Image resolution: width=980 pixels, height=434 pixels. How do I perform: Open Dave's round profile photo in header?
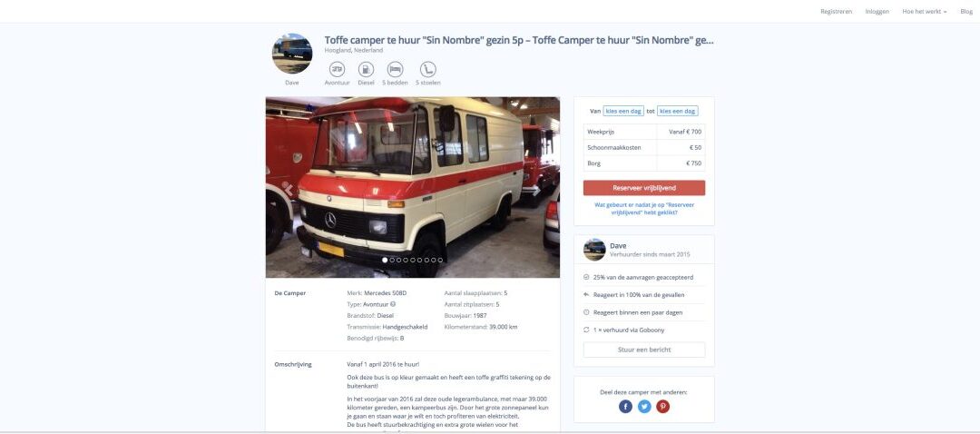(292, 54)
